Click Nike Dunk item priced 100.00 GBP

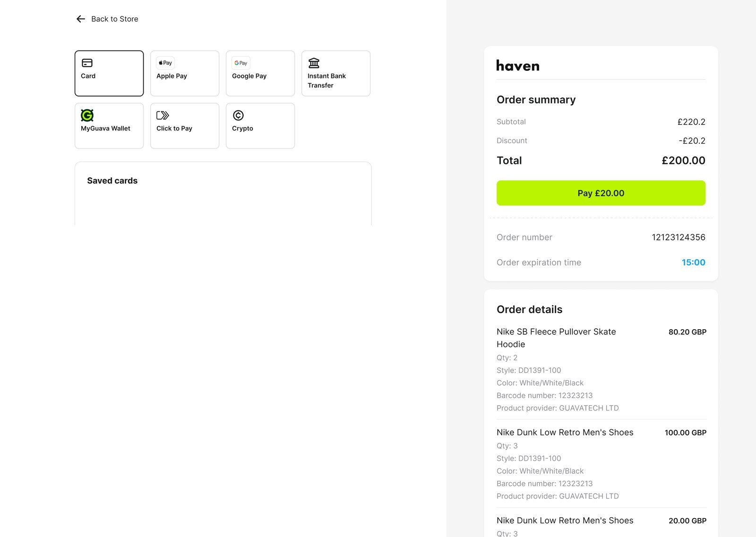565,432
